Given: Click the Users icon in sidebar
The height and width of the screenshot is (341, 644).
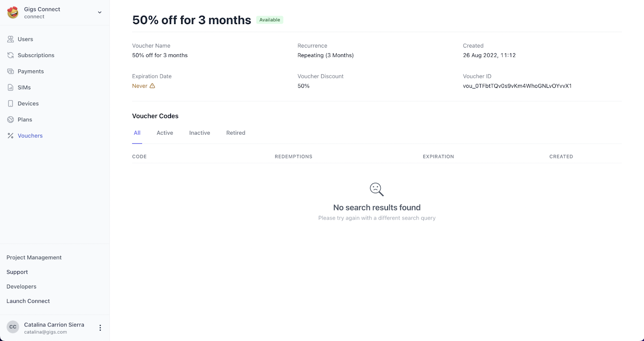Looking at the screenshot, I should 10,39.
